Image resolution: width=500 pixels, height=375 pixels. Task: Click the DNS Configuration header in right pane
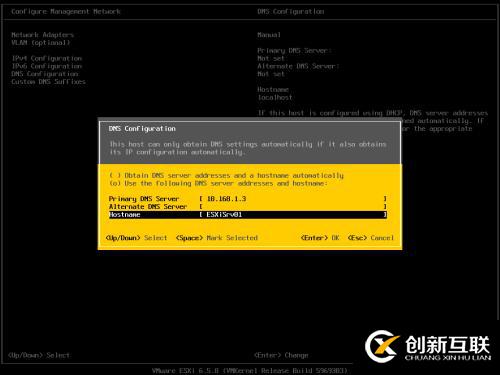pos(291,11)
